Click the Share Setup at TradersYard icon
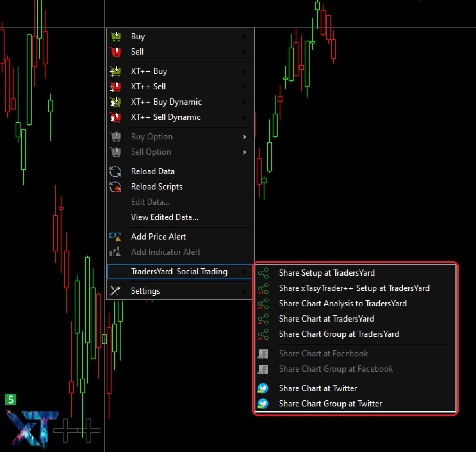The height and width of the screenshot is (452, 476). [263, 273]
